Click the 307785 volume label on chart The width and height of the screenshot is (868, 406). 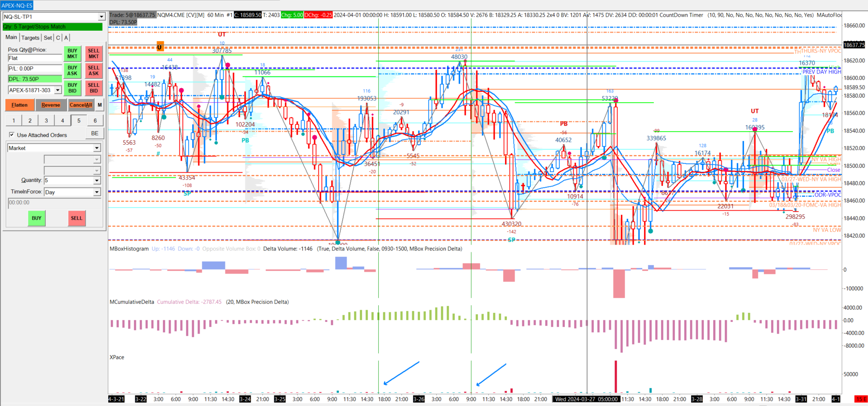[x=222, y=51]
